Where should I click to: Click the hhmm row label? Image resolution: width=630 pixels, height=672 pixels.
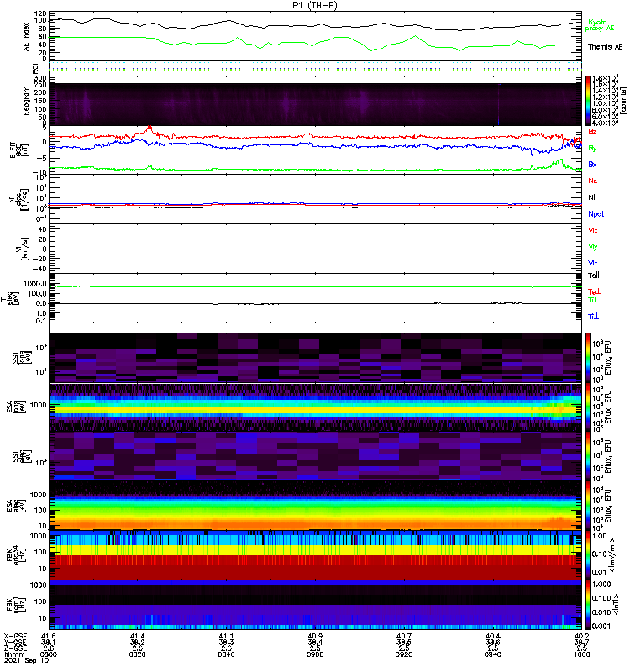click(13, 654)
